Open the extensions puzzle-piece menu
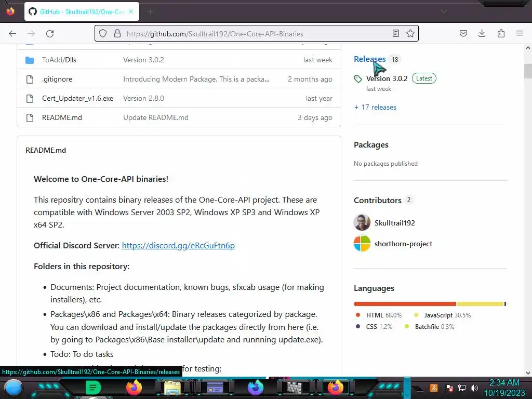532x399 pixels. 501,33
